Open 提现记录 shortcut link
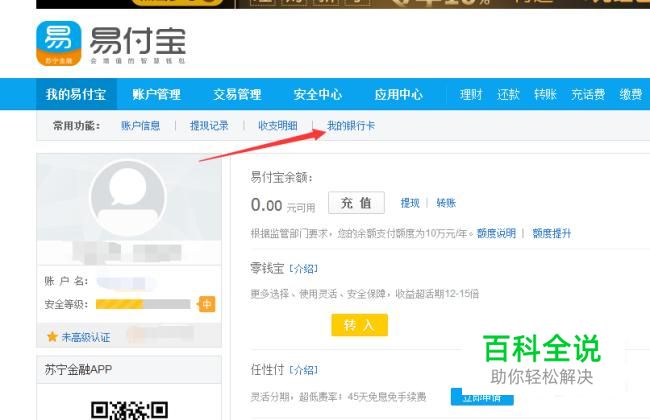 point(209,126)
